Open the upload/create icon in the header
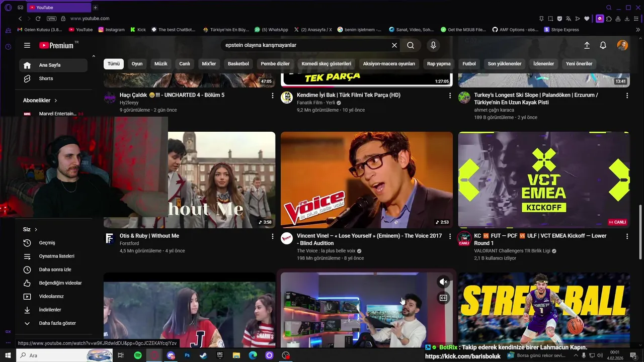The height and width of the screenshot is (362, 644). [587, 45]
